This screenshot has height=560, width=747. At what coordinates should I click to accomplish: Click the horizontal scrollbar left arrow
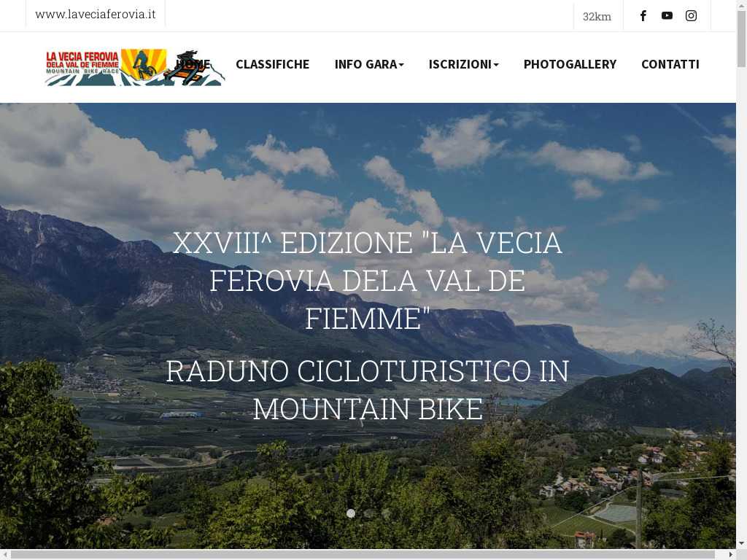[x=5, y=555]
